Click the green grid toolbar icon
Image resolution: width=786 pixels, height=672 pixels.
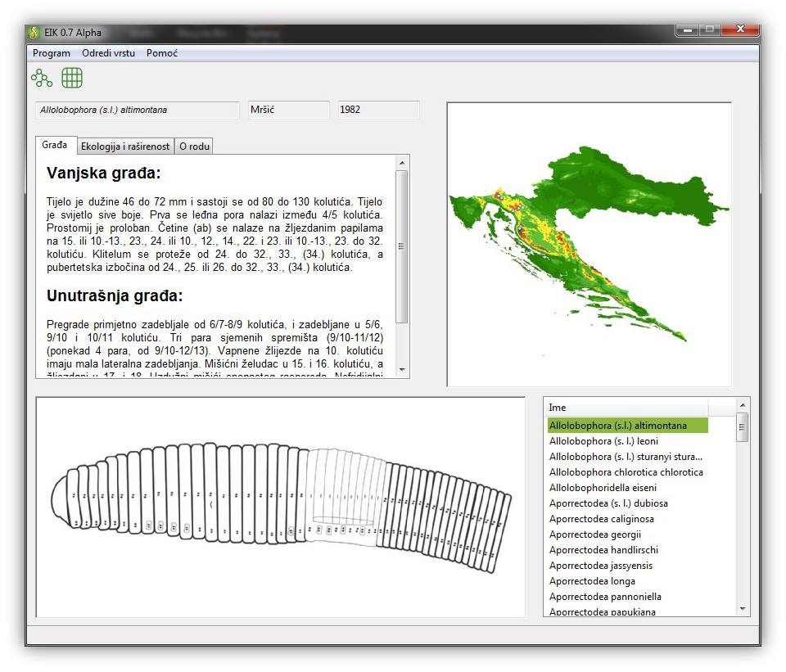pyautogui.click(x=72, y=79)
